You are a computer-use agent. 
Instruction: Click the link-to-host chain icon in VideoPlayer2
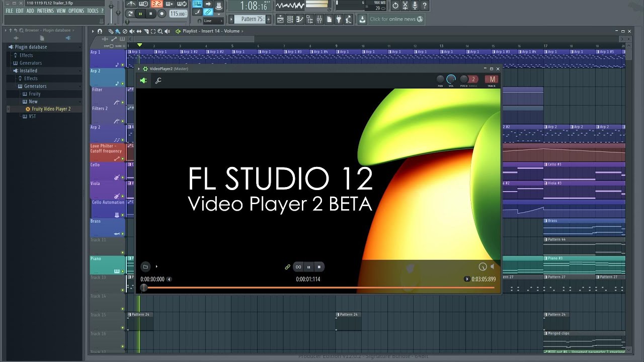pos(288,267)
